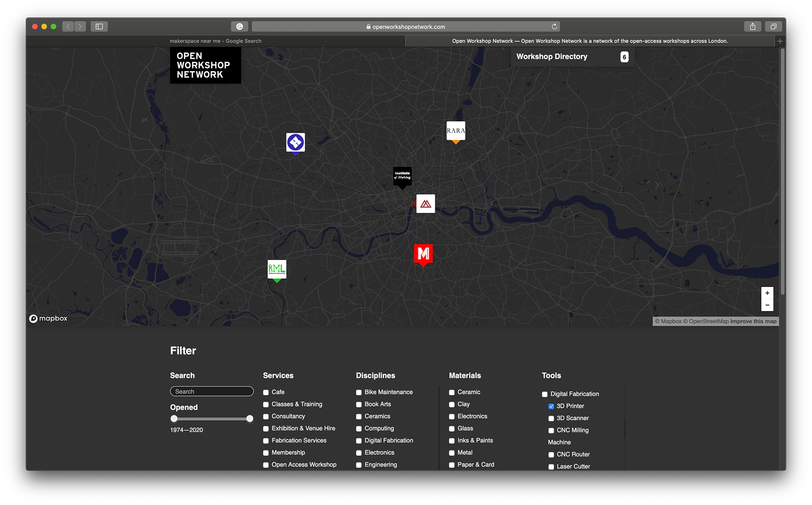Open the OpenStreetMap attribution link
This screenshot has height=505, width=812.
[x=706, y=321]
